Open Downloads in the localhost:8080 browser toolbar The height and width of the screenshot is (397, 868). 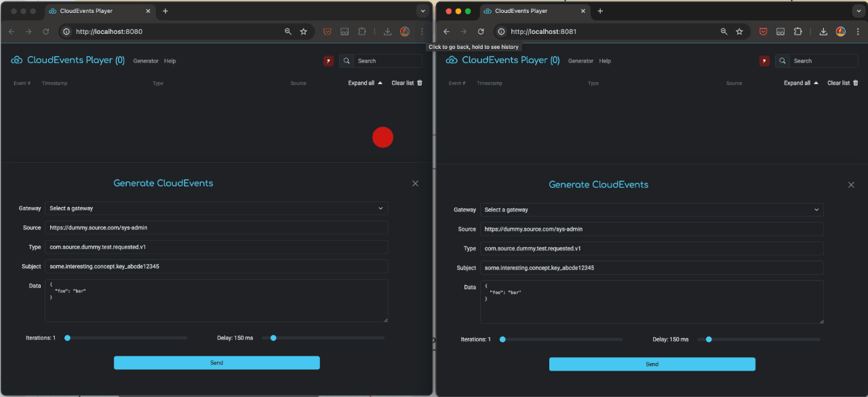pos(388,32)
